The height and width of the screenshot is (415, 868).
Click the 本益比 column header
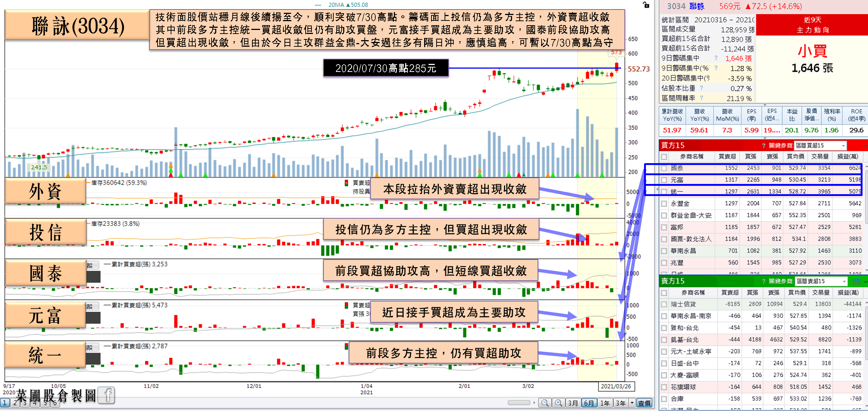[x=792, y=115]
